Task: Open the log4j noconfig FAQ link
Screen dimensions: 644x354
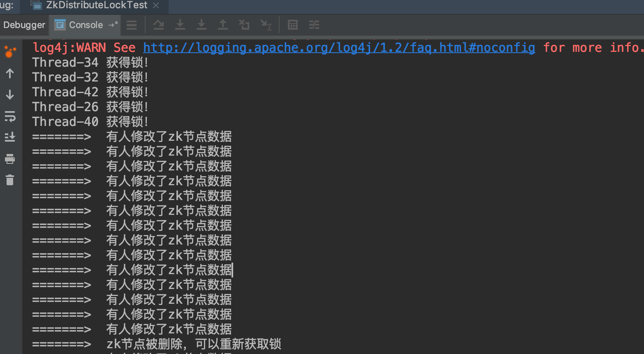Action: tap(339, 48)
